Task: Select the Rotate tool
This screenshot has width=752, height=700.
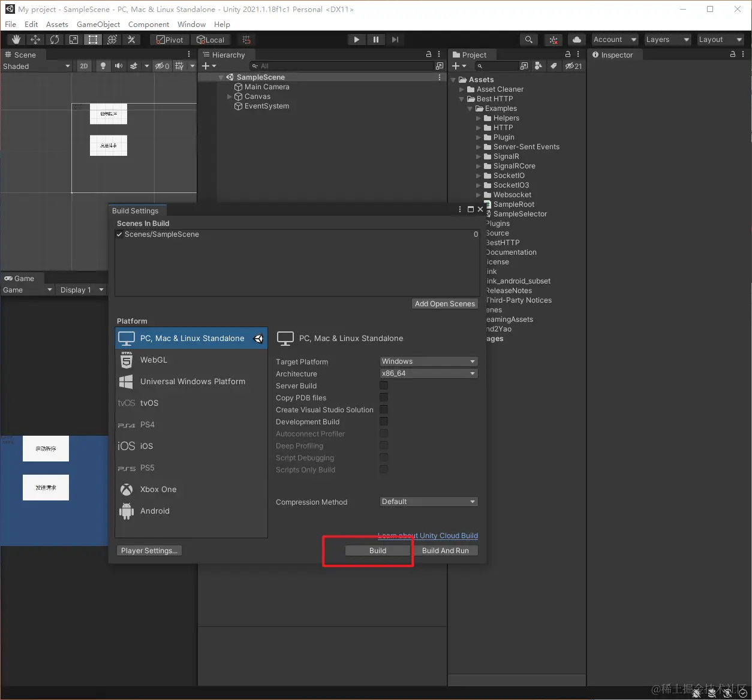Action: (x=55, y=40)
